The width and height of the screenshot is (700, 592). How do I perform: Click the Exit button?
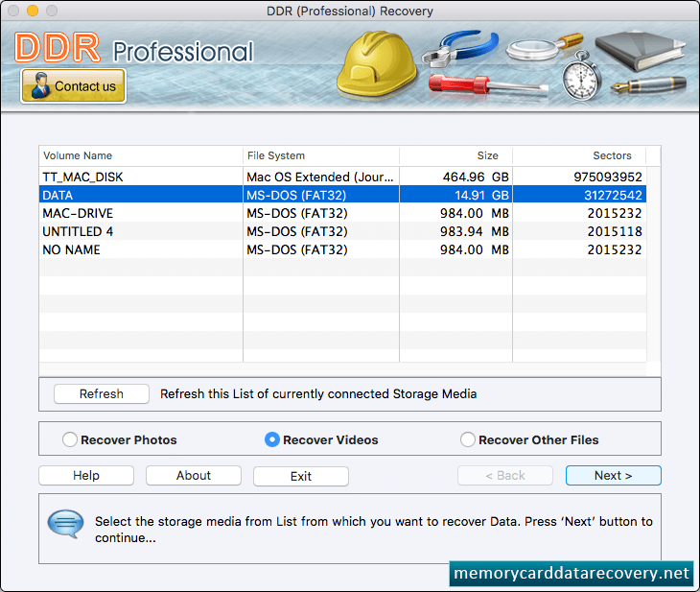click(x=301, y=476)
